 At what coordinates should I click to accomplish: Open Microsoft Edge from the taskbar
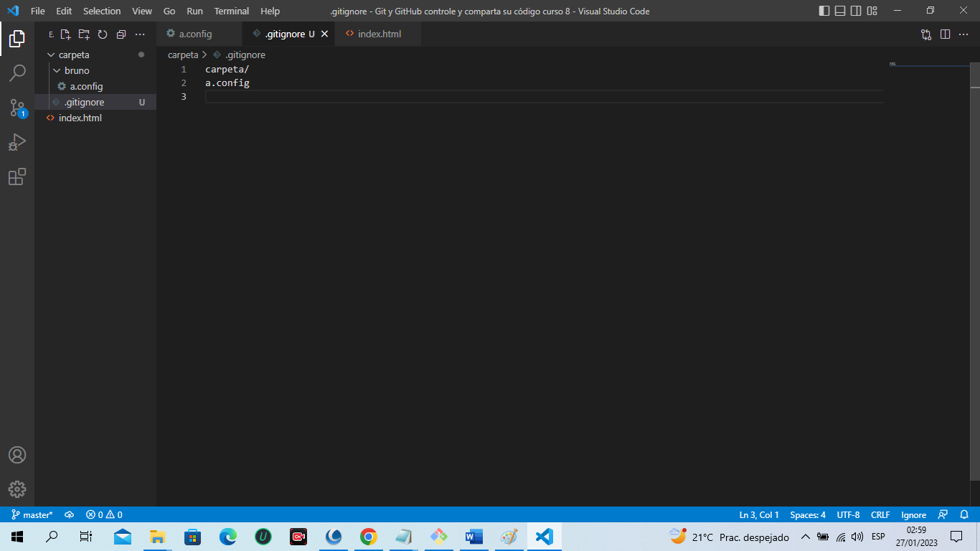pos(228,537)
